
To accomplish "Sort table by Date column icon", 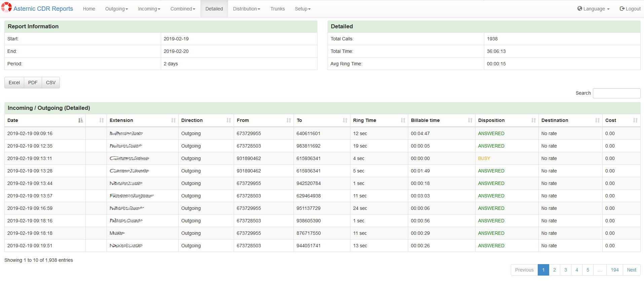I will point(80,120).
